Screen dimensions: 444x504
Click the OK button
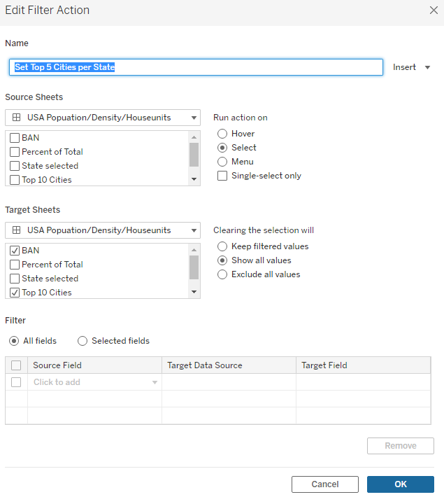[401, 484]
